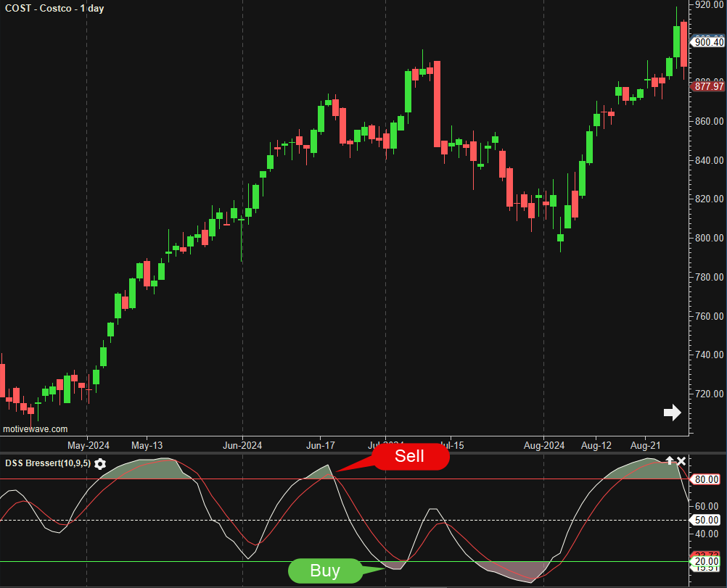The height and width of the screenshot is (588, 727).
Task: Open DSS Bressert settings gear icon
Action: coord(100,464)
